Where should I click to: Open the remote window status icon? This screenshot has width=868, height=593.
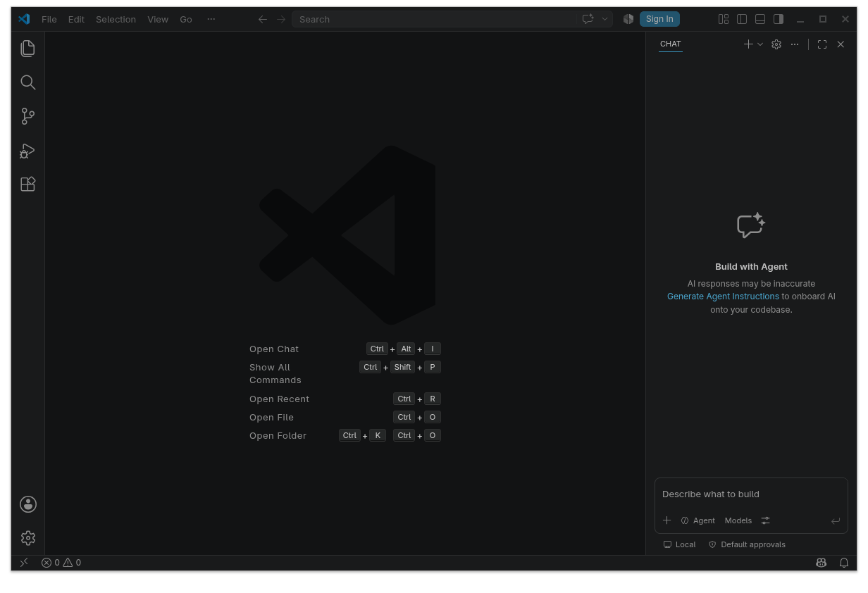(x=24, y=563)
